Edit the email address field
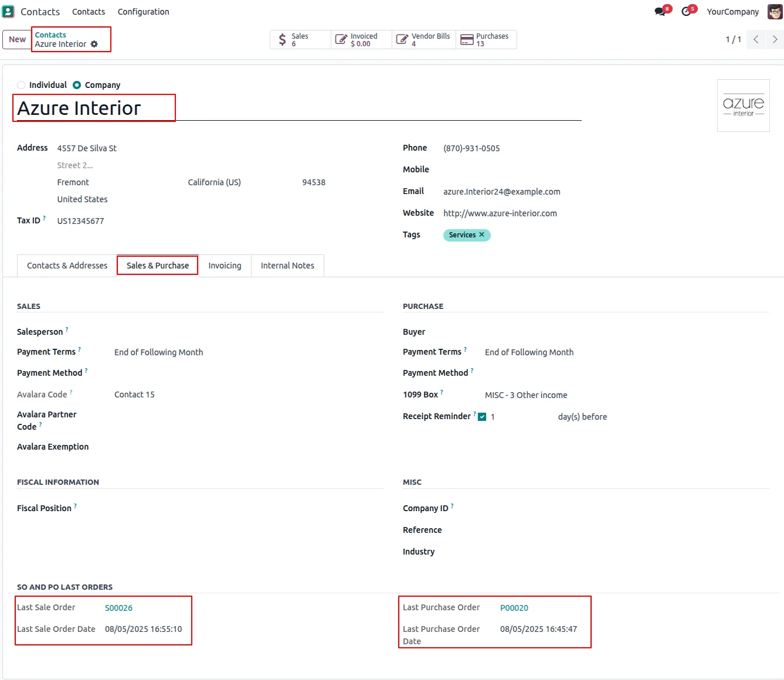 point(501,192)
